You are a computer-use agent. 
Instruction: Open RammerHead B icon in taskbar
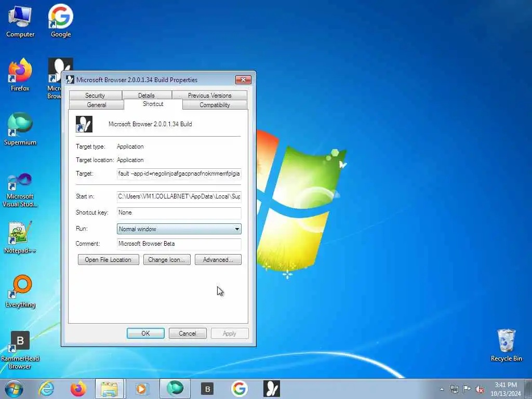207,389
